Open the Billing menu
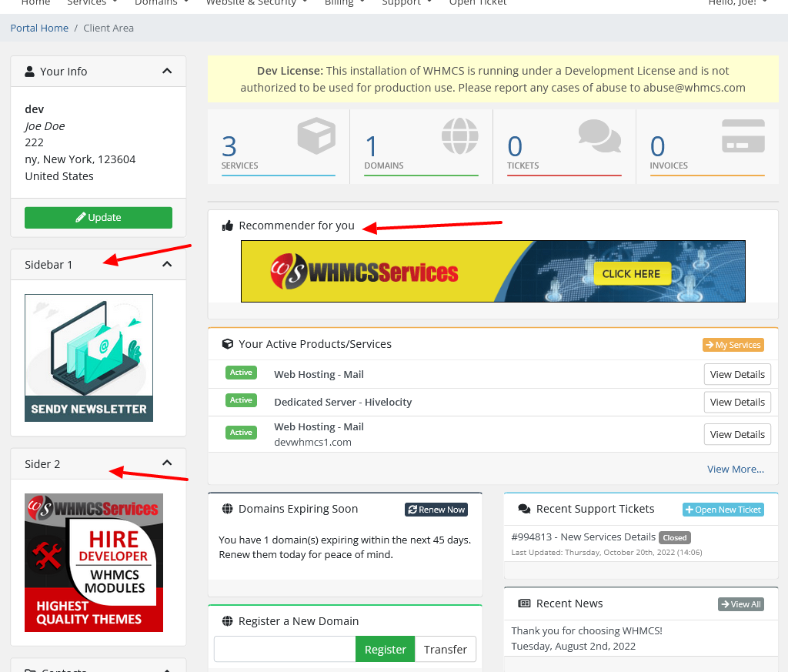The width and height of the screenshot is (788, 672). [x=343, y=3]
